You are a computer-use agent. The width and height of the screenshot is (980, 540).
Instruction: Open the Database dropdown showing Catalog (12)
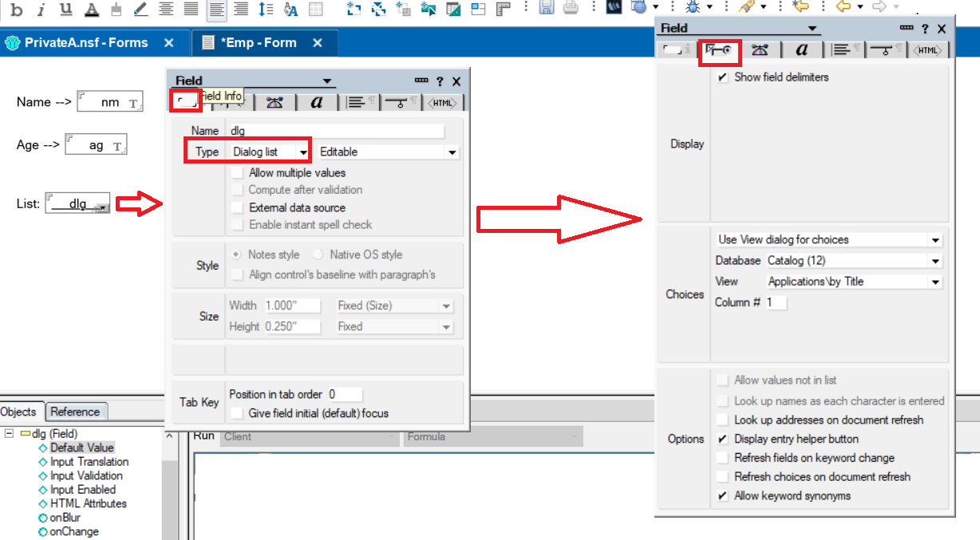coord(935,261)
